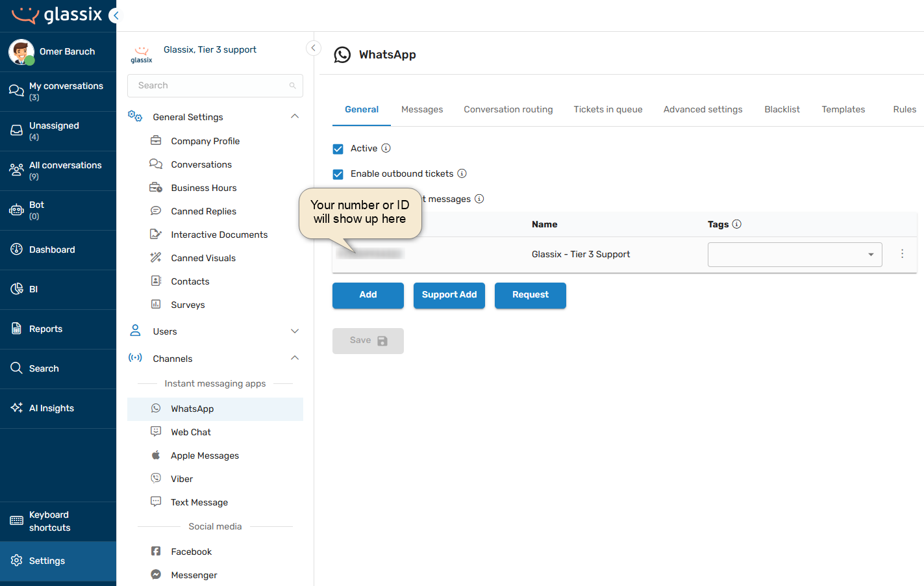Open My conversations icon
Image resolution: width=924 pixels, height=586 pixels.
click(16, 91)
